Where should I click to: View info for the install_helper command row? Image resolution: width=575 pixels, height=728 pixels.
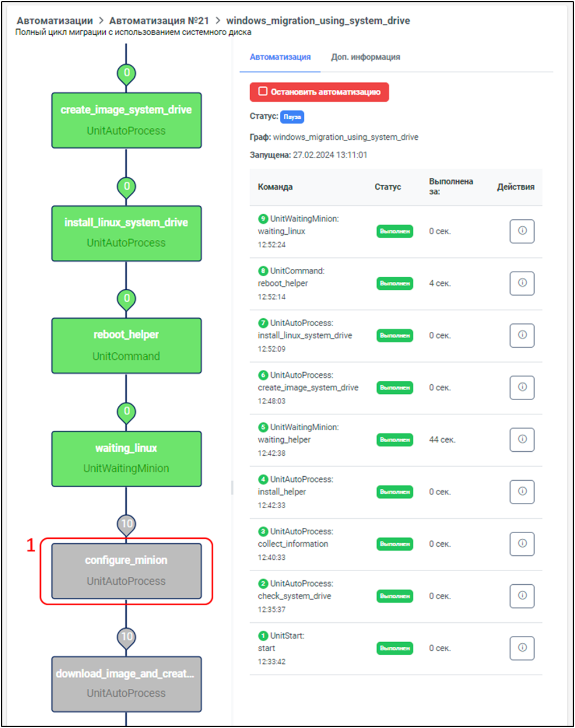(x=522, y=492)
